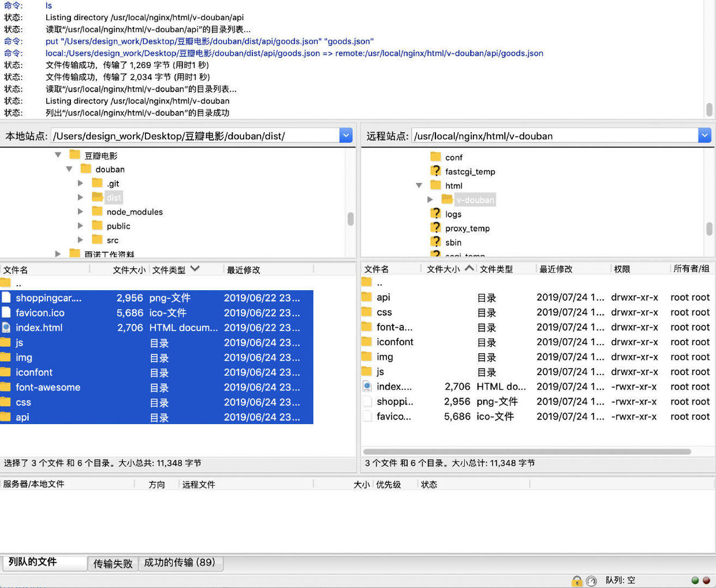The width and height of the screenshot is (716, 588).
Task: Collapse the 豆瓣电影 tree folder
Action: click(x=58, y=155)
